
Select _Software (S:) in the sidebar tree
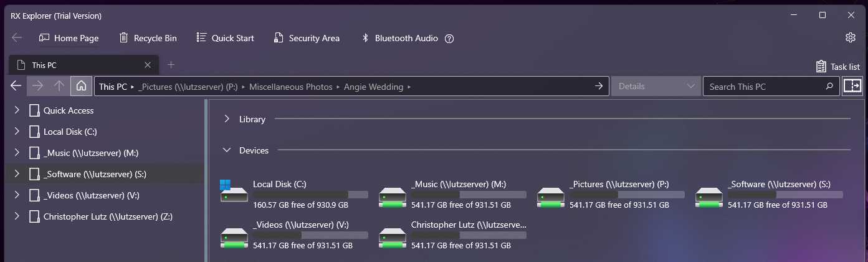95,174
